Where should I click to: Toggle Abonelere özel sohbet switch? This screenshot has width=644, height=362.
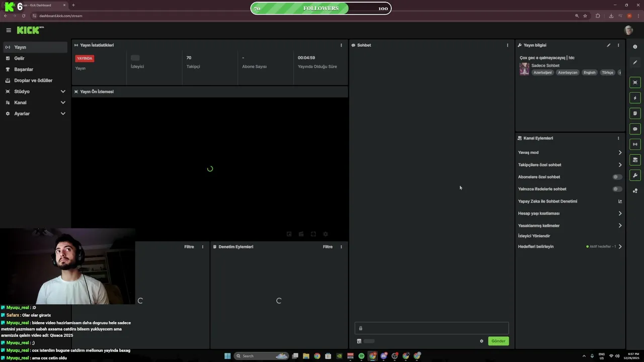617,177
